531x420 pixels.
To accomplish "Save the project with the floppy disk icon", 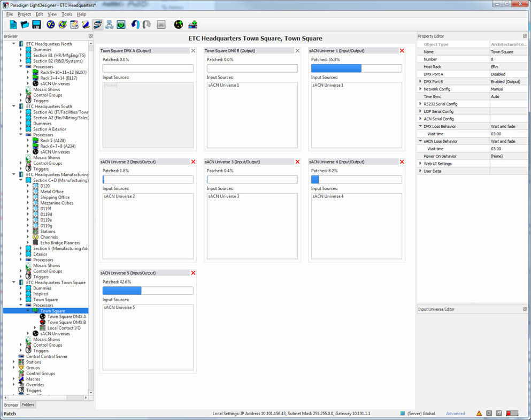I will (x=36, y=25).
